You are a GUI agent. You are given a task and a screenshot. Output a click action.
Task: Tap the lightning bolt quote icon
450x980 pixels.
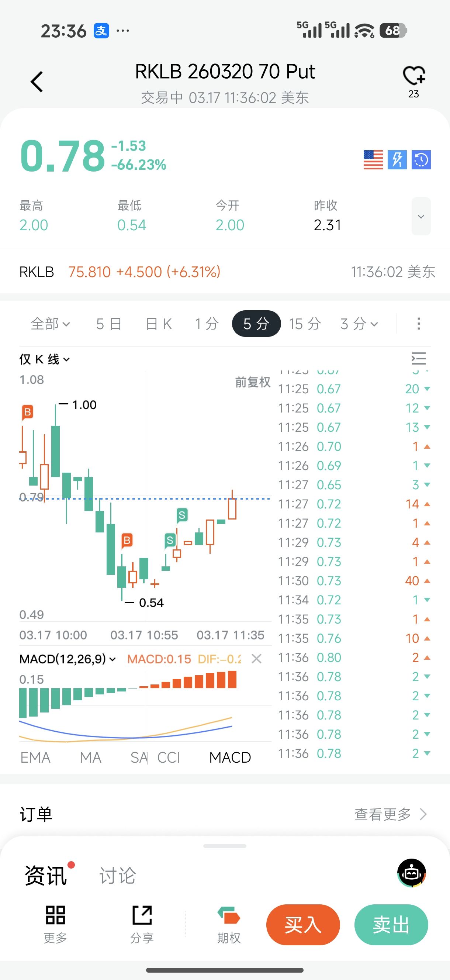point(397,159)
